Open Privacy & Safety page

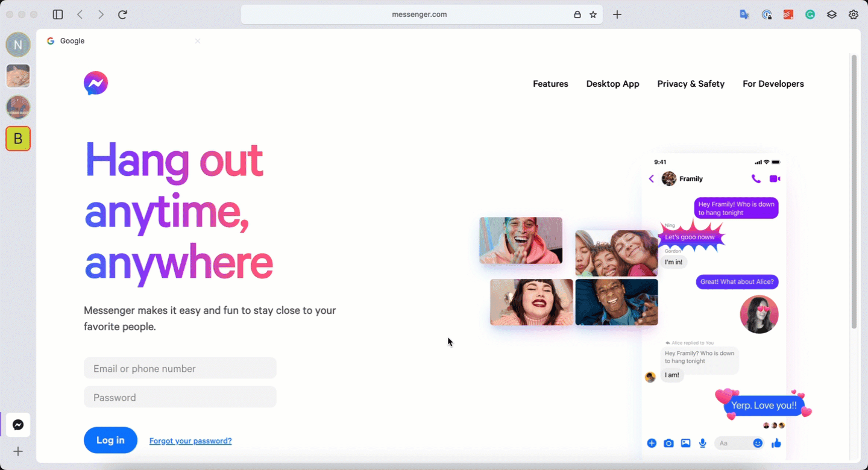click(691, 84)
